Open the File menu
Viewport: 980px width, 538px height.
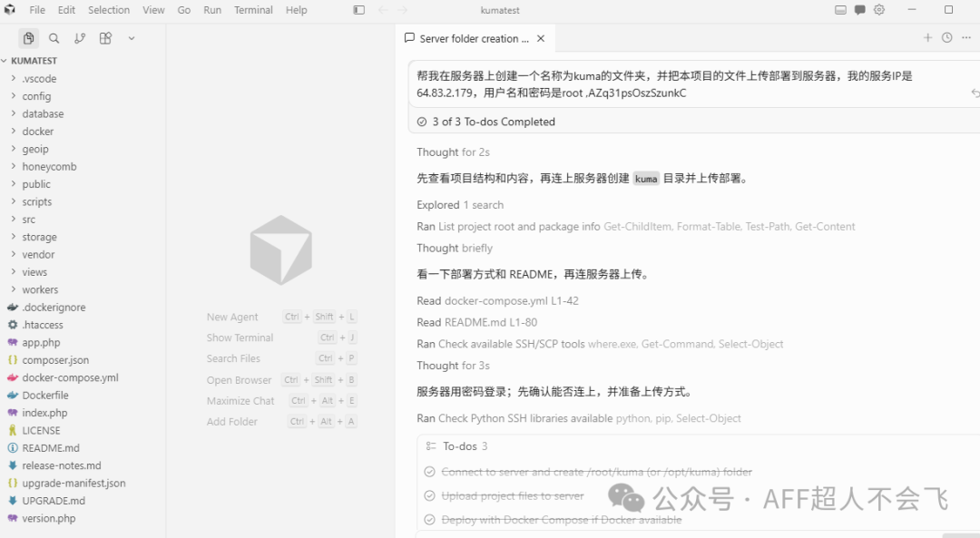37,10
